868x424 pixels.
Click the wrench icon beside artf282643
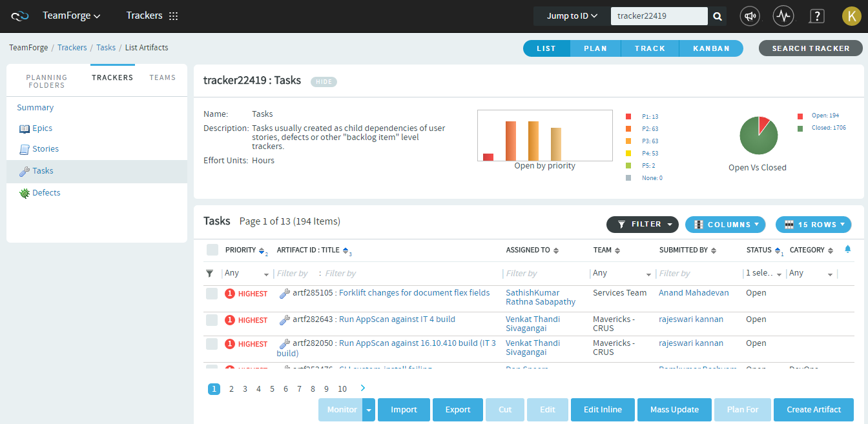click(x=284, y=320)
